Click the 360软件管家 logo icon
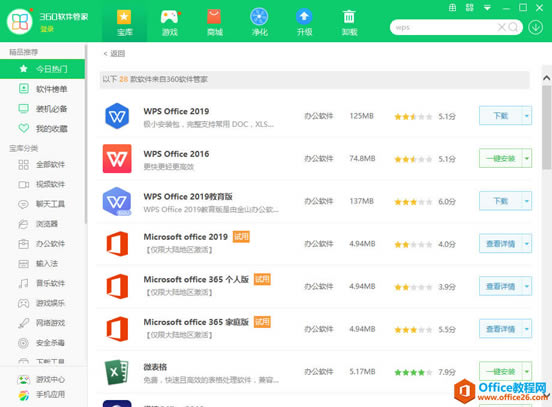Image resolution: width=552 pixels, height=407 pixels. (20, 21)
